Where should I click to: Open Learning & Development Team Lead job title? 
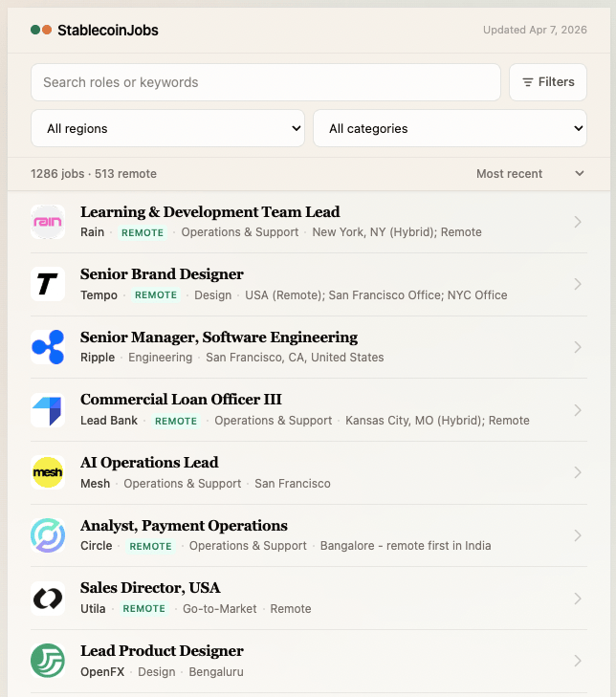click(209, 212)
